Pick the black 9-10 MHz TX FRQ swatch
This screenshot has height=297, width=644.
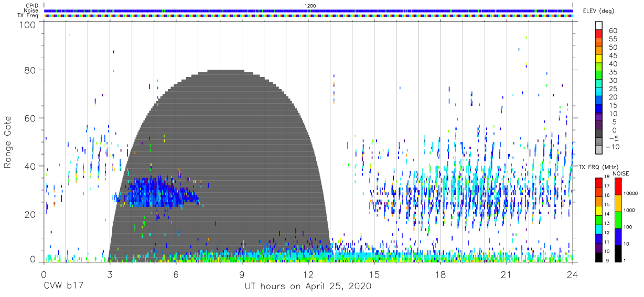point(599,257)
